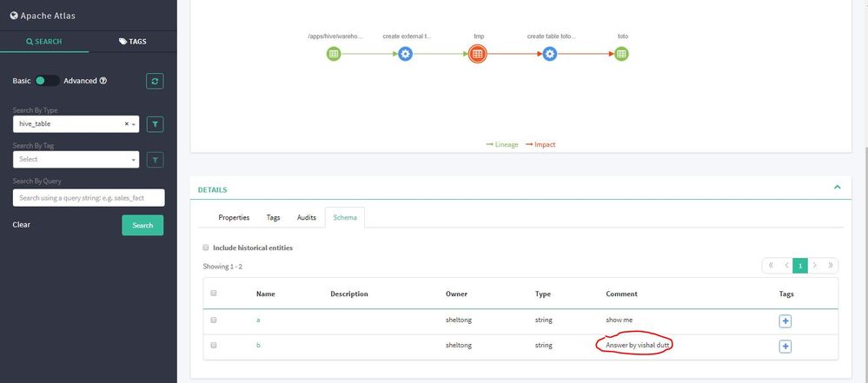Open the filter for Search By Type
868x383 pixels.
point(155,124)
